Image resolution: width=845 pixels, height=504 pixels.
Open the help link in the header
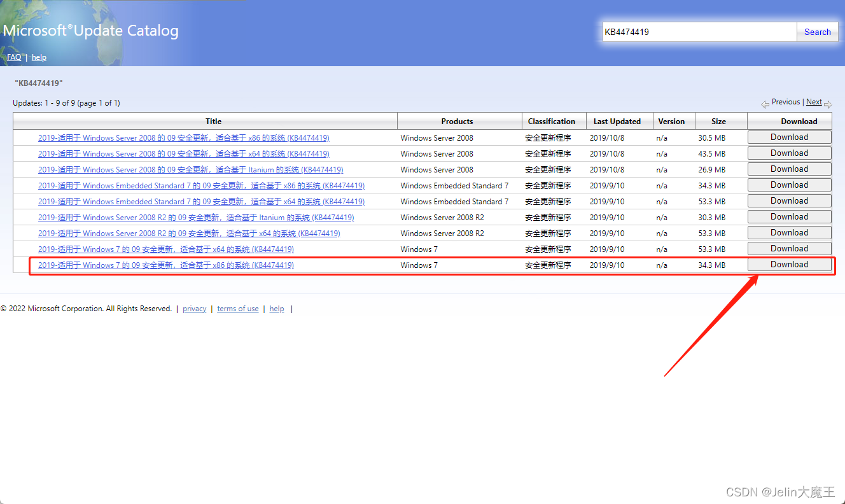pos(39,57)
